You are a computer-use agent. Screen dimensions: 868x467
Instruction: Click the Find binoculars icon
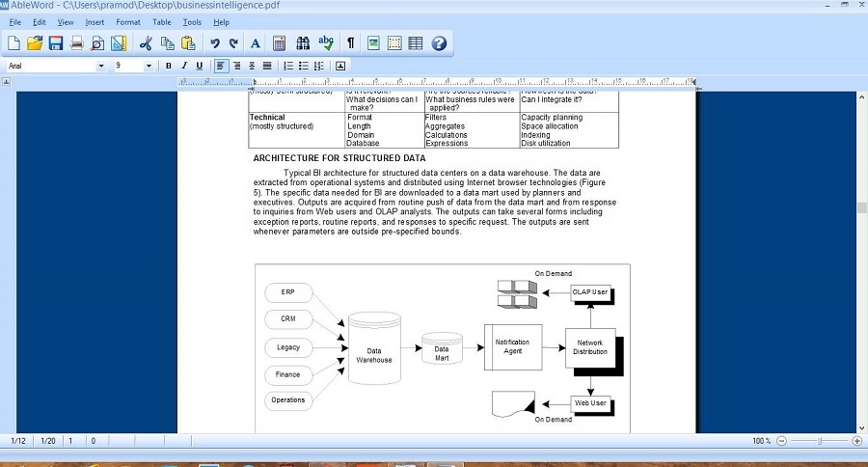click(303, 43)
